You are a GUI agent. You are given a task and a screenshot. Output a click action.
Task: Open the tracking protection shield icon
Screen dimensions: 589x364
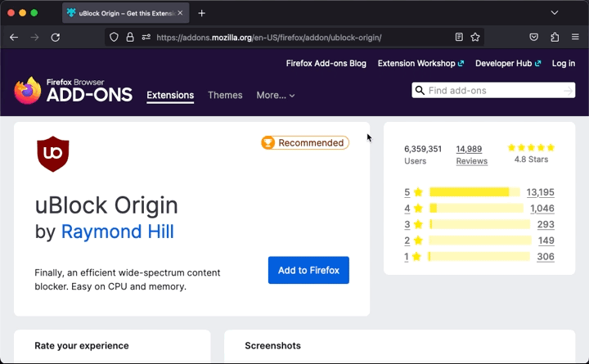(114, 37)
